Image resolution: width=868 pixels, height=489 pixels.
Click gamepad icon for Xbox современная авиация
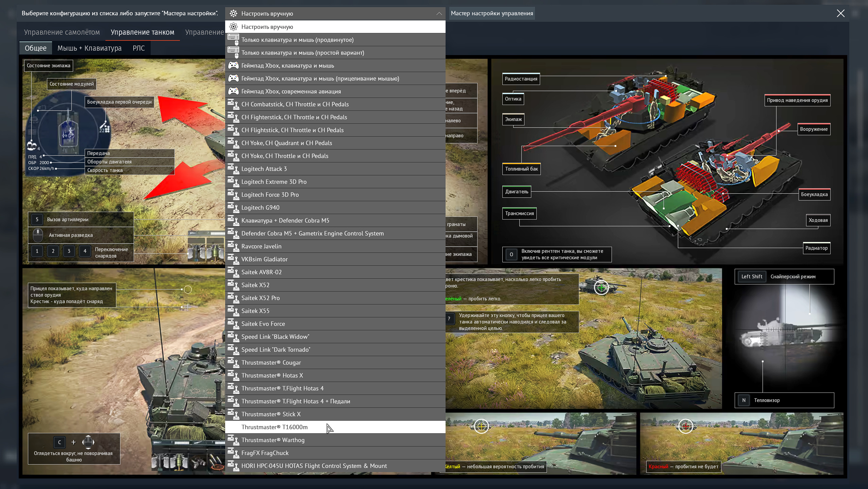[233, 91]
